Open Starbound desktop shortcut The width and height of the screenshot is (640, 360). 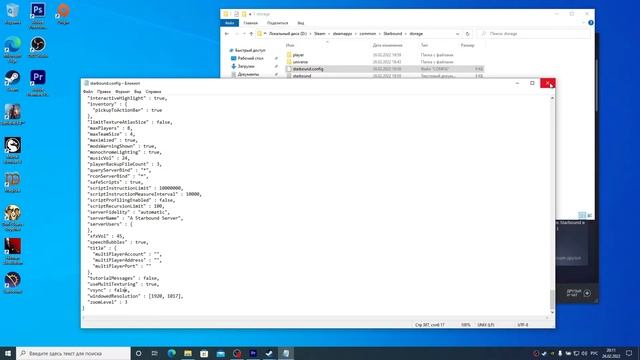[13, 281]
